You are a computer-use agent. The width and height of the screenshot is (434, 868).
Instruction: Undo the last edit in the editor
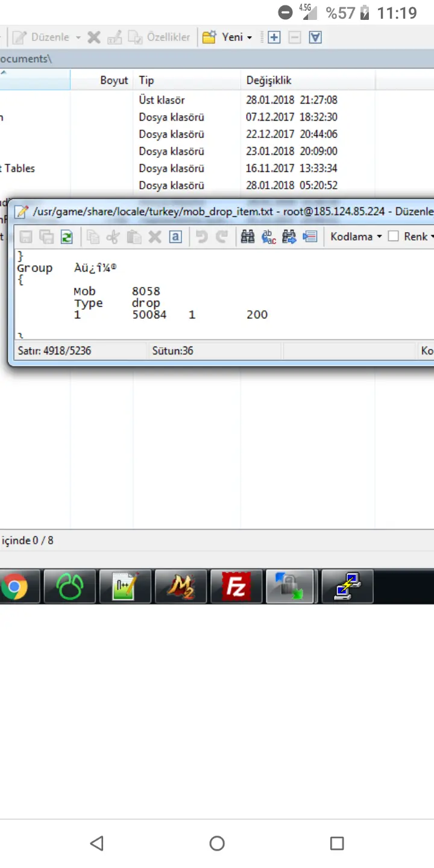(202, 237)
